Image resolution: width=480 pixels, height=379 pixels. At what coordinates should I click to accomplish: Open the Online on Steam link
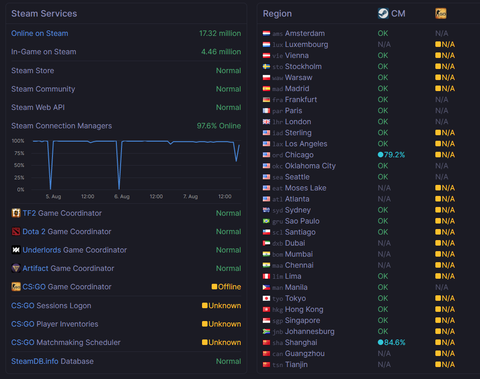40,33
